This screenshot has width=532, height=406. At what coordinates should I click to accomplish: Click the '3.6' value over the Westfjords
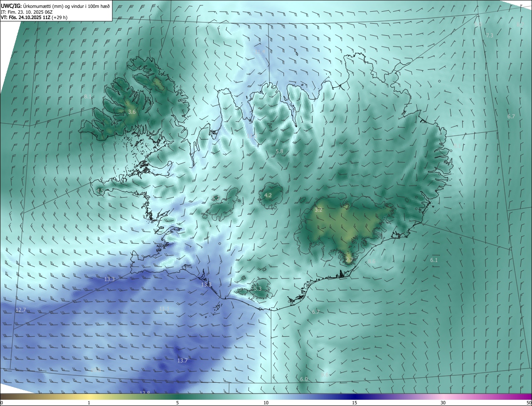click(x=132, y=112)
